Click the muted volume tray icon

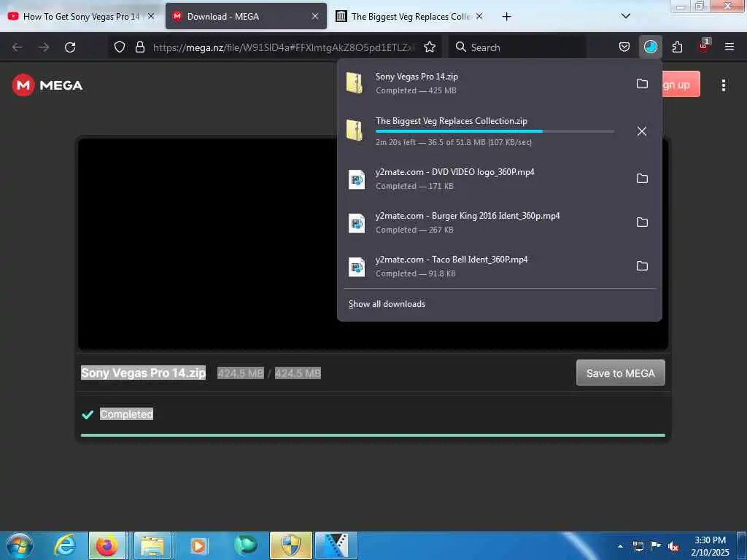click(673, 547)
